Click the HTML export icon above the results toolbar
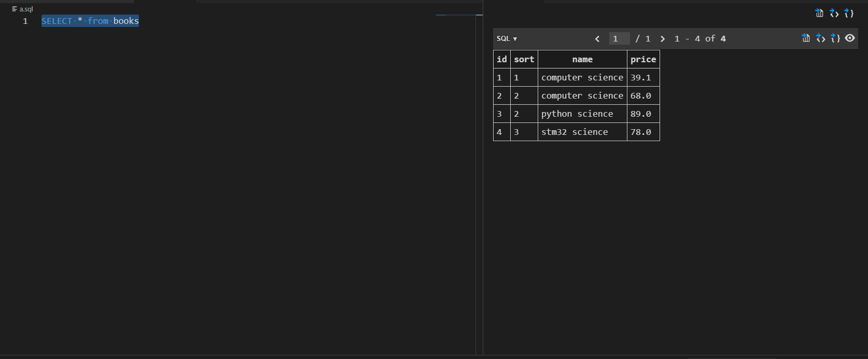Image resolution: width=868 pixels, height=359 pixels. pyautogui.click(x=834, y=13)
